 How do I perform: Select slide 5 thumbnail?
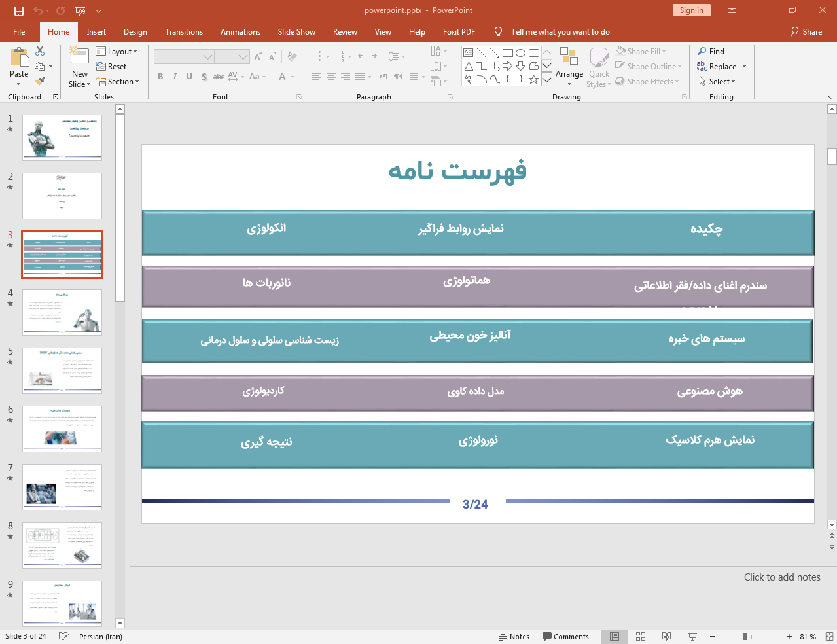coord(62,370)
